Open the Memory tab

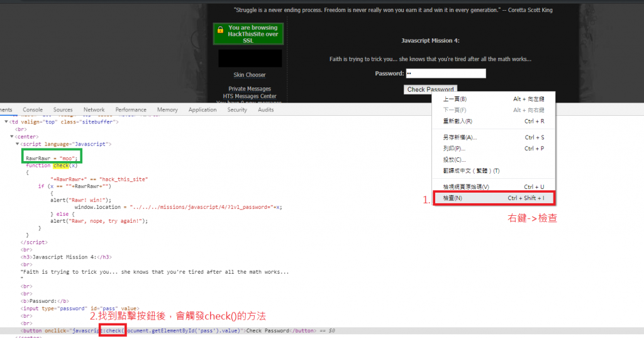pyautogui.click(x=167, y=110)
